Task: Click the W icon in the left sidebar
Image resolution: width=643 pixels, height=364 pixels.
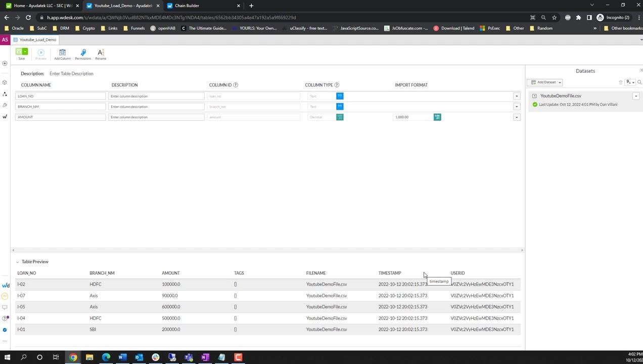Action: [x=5, y=117]
